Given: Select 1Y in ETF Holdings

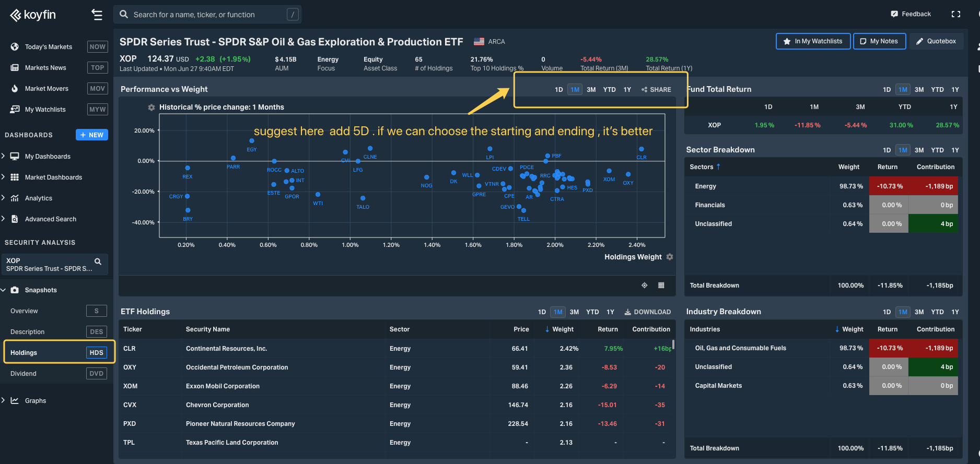Looking at the screenshot, I should tap(610, 312).
